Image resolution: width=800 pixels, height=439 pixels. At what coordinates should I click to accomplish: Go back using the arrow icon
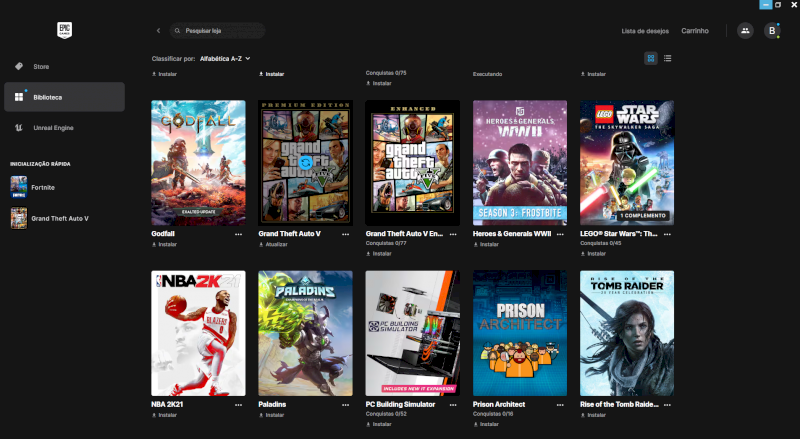pos(158,31)
